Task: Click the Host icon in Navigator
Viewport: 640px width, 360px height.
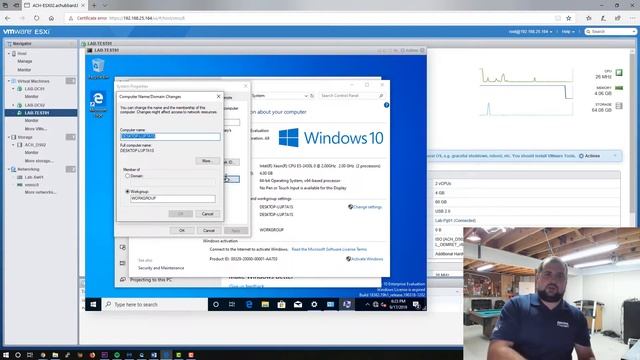Action: coord(14,53)
